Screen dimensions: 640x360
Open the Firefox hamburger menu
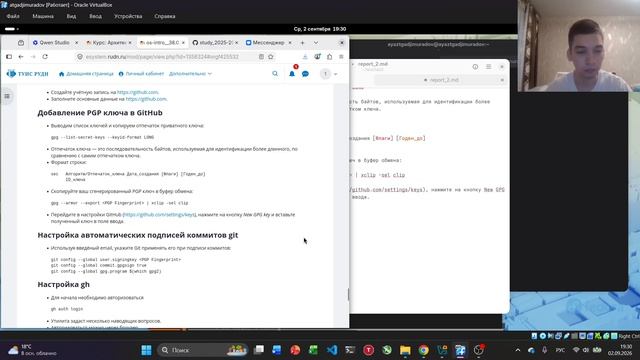click(341, 57)
